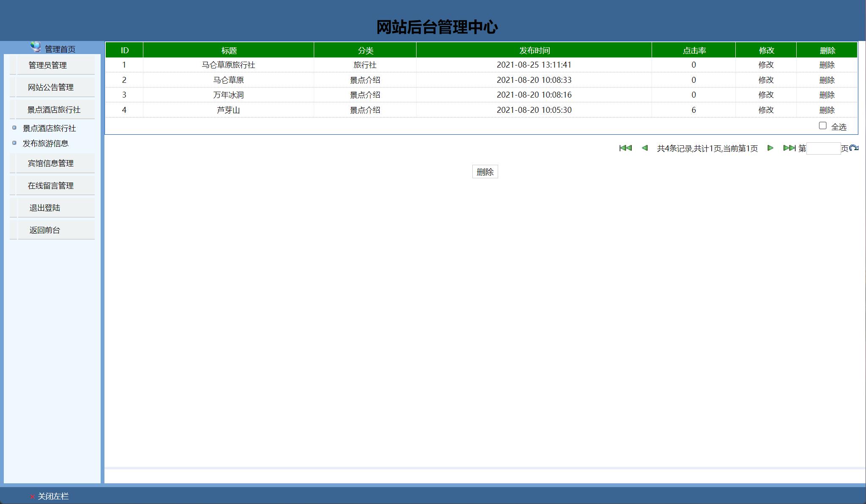This screenshot has width=866, height=504.
Task: 点击首页跳转的第一页图标
Action: (x=625, y=148)
